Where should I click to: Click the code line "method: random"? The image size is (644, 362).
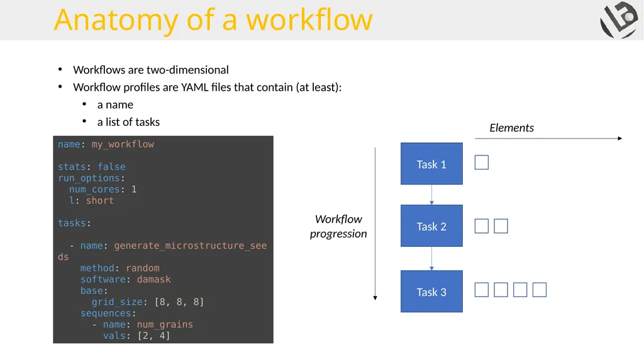click(x=120, y=268)
